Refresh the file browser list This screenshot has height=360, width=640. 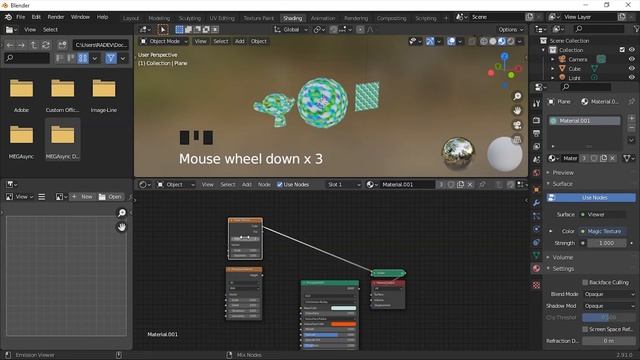coord(46,45)
